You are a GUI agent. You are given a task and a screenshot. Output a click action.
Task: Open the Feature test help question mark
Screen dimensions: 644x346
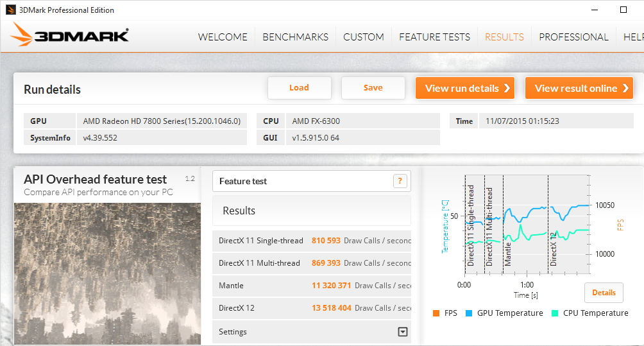(x=400, y=181)
